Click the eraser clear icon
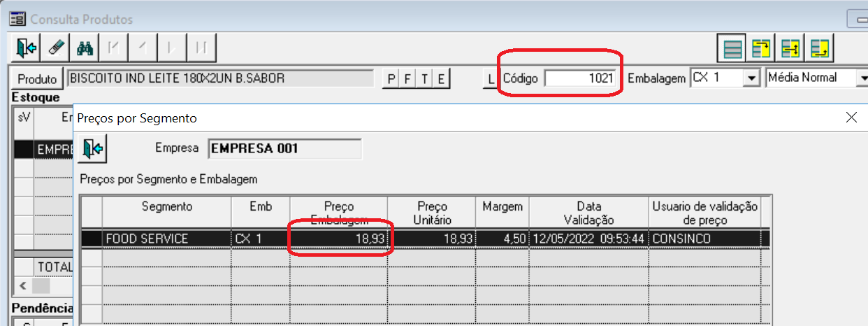Image resolution: width=868 pixels, height=326 pixels. point(57,48)
